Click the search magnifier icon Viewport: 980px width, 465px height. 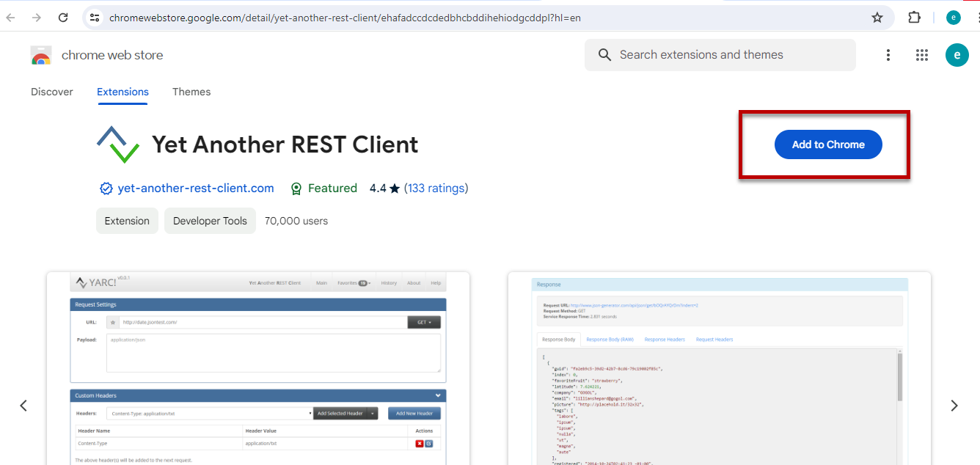click(x=604, y=54)
